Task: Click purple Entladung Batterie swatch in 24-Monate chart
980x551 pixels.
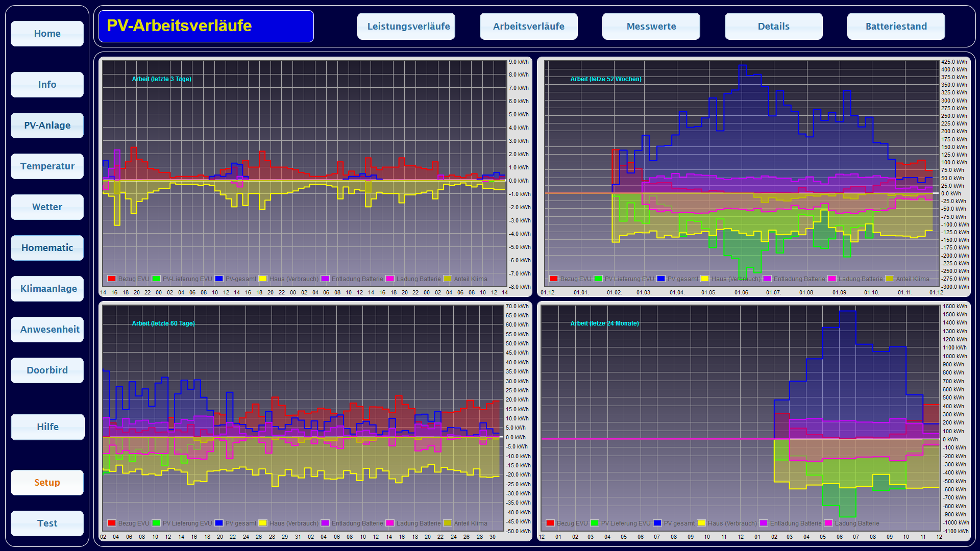Action: tap(764, 523)
